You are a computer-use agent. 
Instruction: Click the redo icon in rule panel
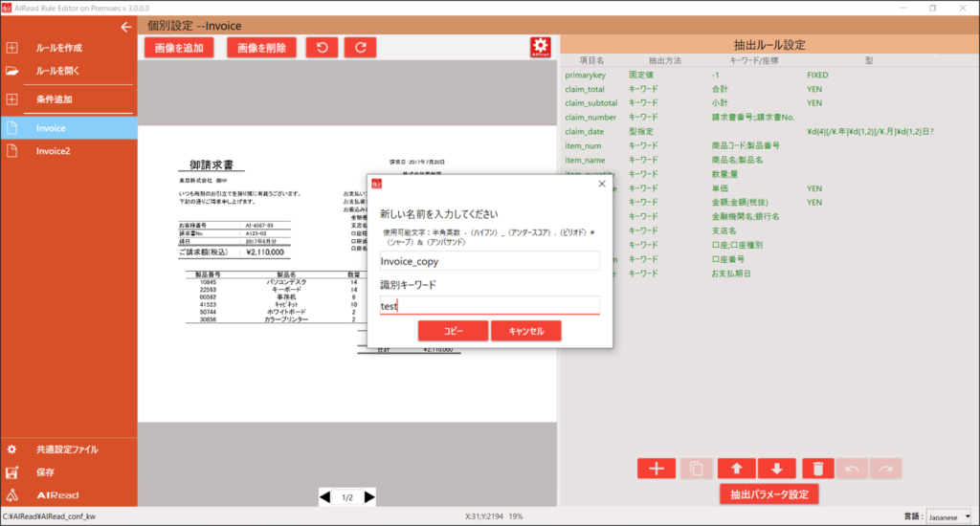point(885,469)
